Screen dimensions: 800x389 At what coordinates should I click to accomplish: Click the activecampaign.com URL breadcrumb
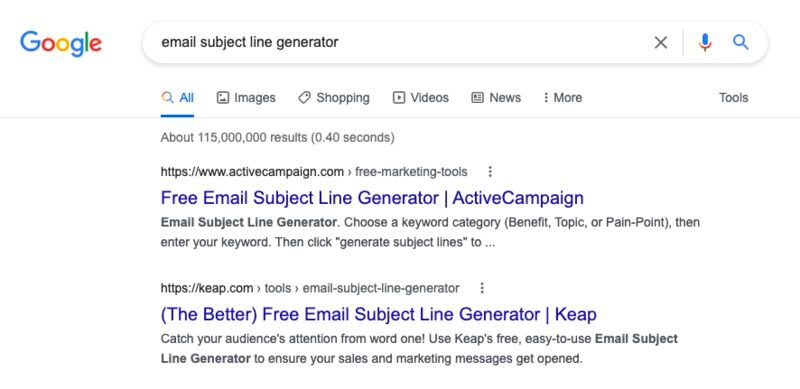pyautogui.click(x=314, y=172)
